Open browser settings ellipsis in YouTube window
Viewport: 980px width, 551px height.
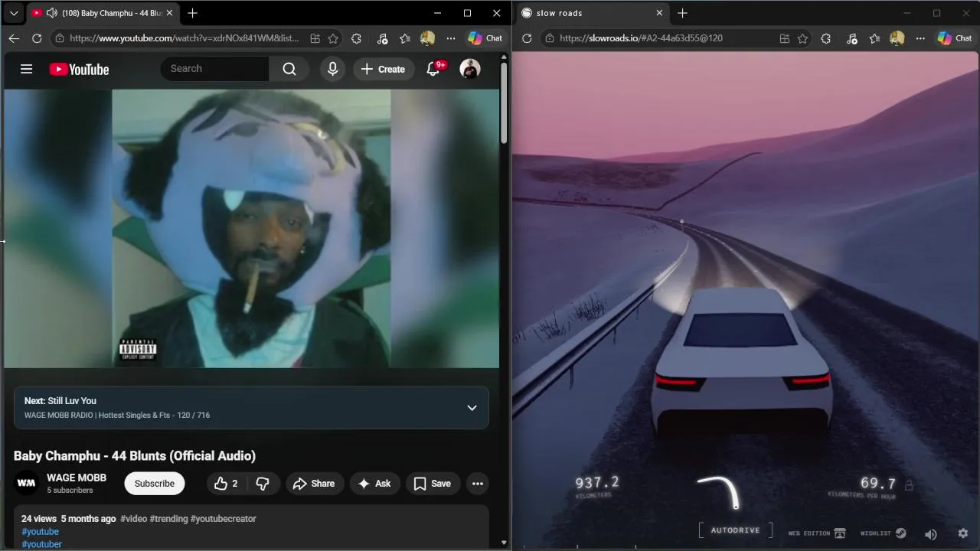pos(451,38)
